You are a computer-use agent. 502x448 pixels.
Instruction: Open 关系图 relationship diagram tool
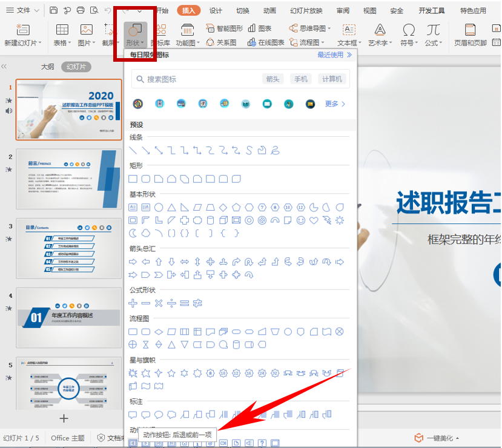point(221,42)
